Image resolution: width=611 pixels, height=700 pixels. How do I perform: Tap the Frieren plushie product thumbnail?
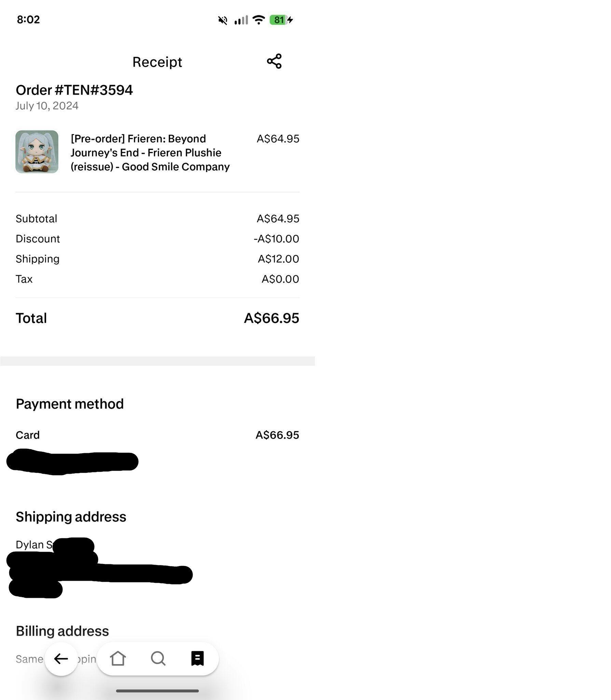(37, 152)
